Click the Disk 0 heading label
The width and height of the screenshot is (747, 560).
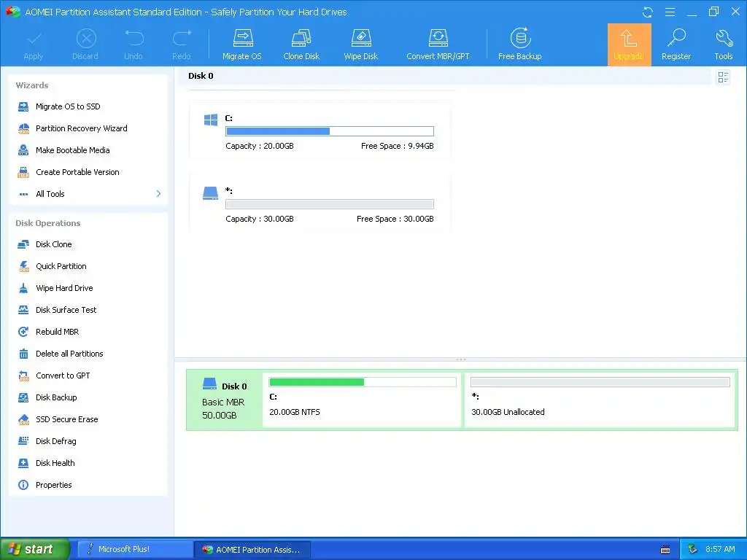[x=201, y=76]
